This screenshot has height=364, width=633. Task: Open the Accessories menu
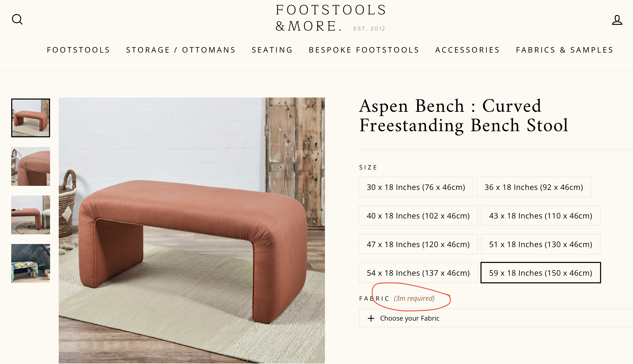(x=467, y=50)
